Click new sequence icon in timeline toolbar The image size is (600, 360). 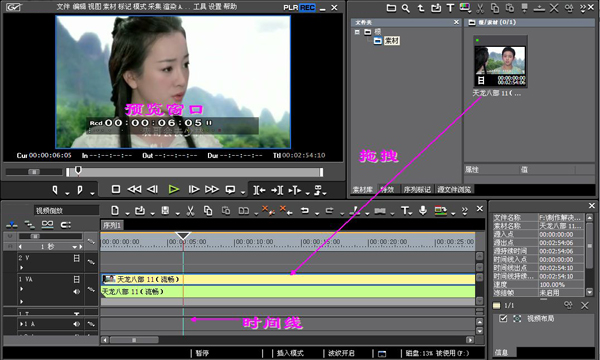pyautogui.click(x=115, y=210)
